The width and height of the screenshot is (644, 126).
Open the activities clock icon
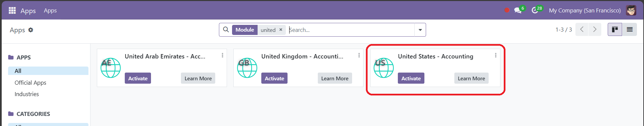tap(535, 10)
